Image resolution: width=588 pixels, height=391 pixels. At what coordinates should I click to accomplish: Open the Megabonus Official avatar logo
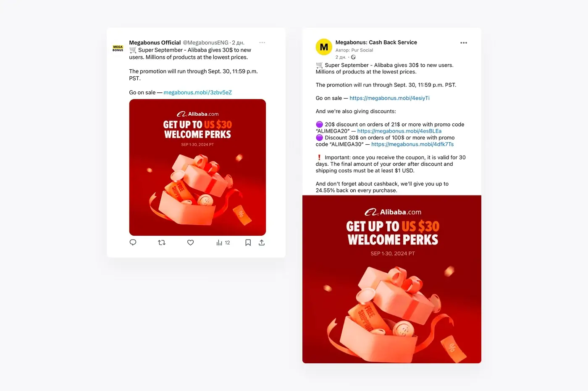(x=118, y=49)
